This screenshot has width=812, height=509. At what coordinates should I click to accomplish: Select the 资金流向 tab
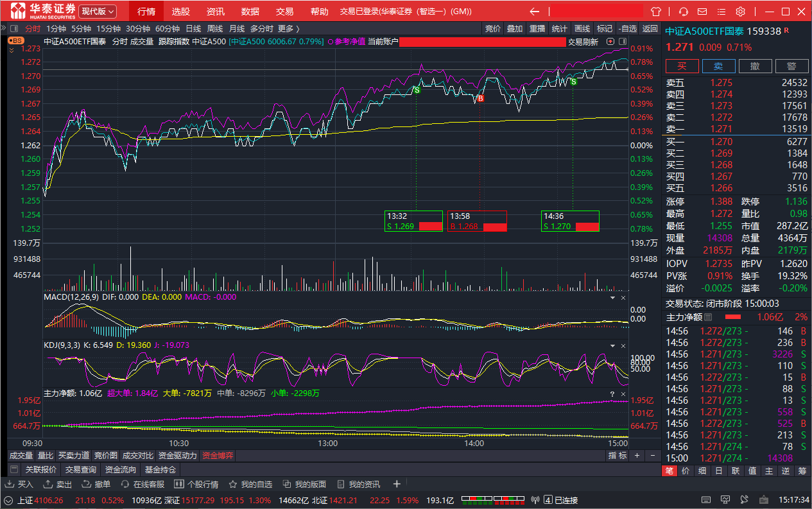[x=121, y=469]
